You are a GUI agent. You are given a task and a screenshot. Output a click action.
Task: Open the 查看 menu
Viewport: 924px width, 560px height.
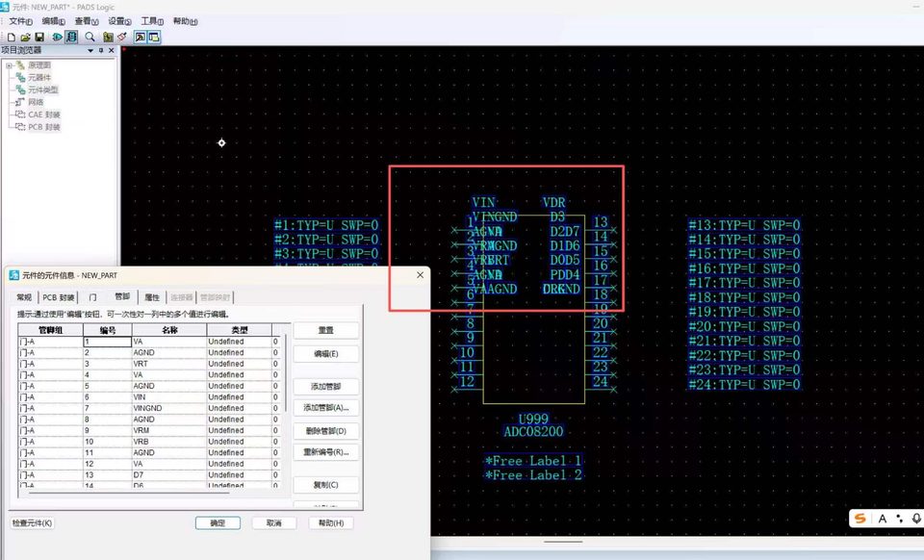[86, 21]
